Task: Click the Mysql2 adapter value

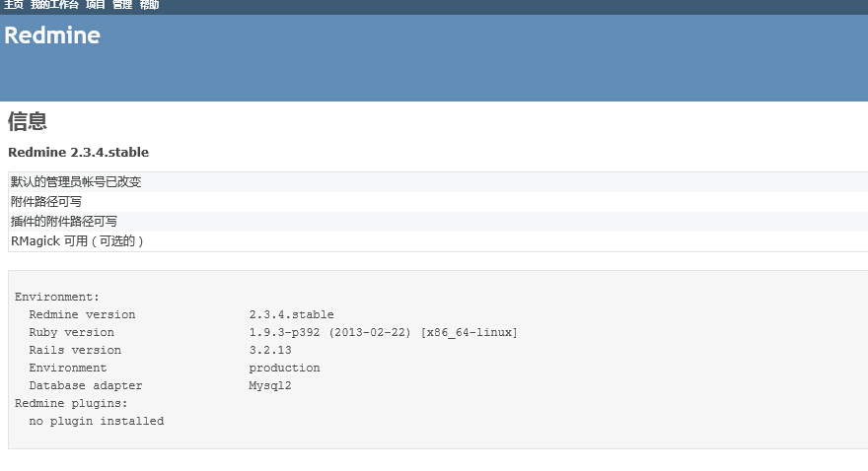Action: 269,385
